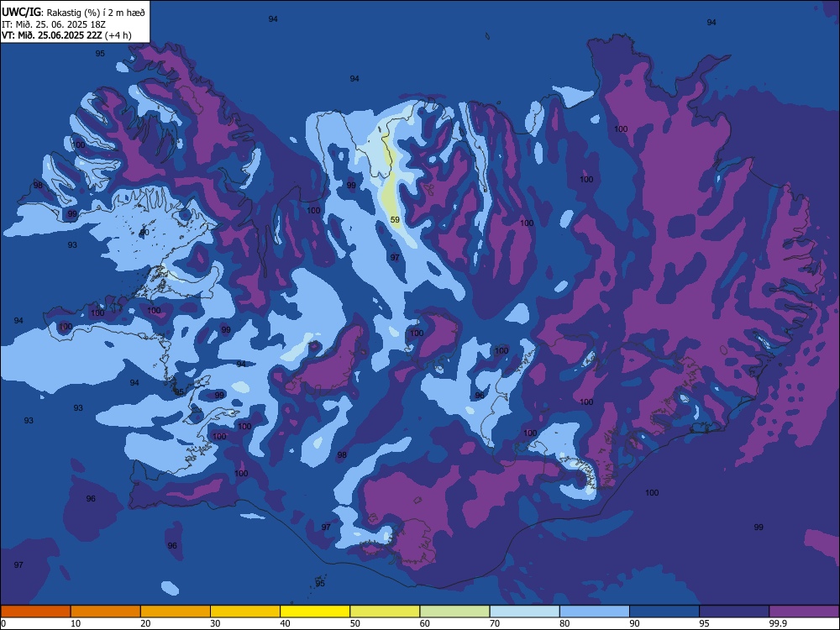Image resolution: width=840 pixels, height=630 pixels.
Task: Click the value 98 in the far west
Action: coord(38,186)
